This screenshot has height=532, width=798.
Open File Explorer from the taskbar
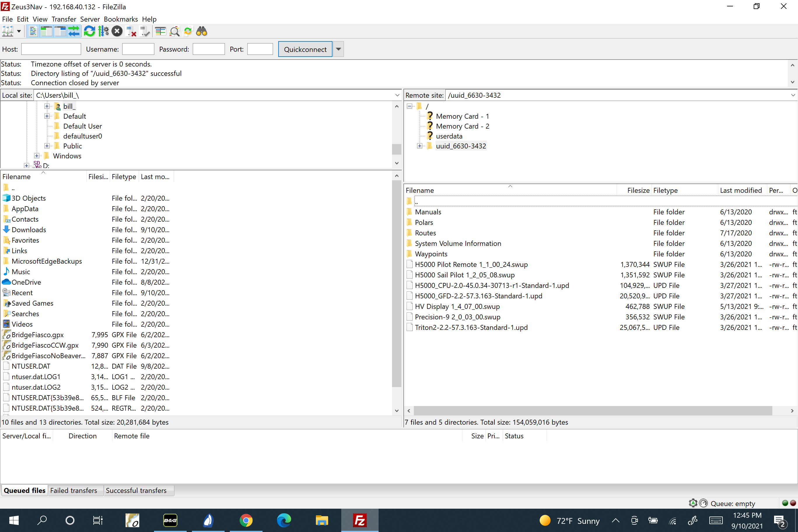[x=322, y=520]
